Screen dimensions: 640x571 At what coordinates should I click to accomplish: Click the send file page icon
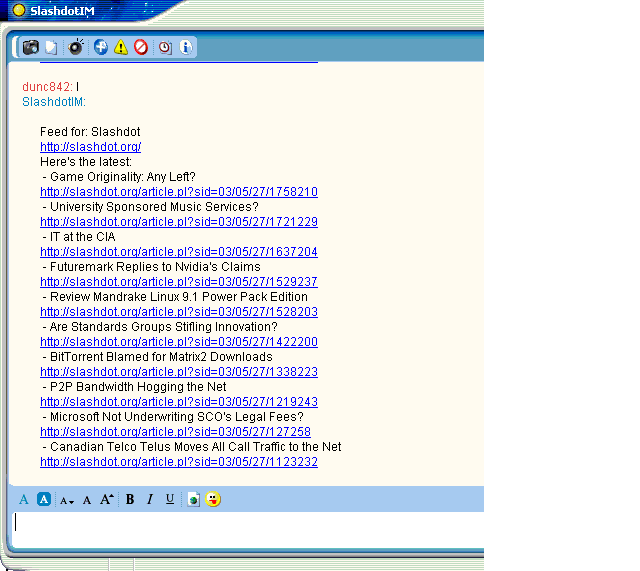(51, 47)
